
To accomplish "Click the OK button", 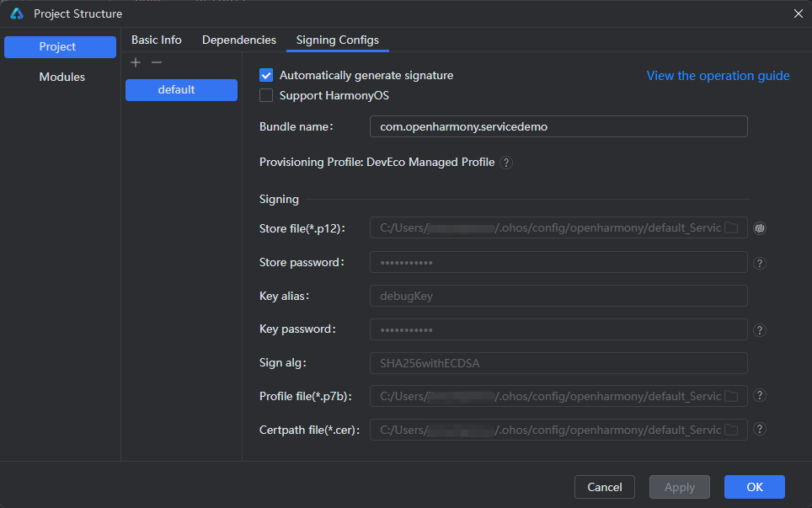I will [755, 487].
